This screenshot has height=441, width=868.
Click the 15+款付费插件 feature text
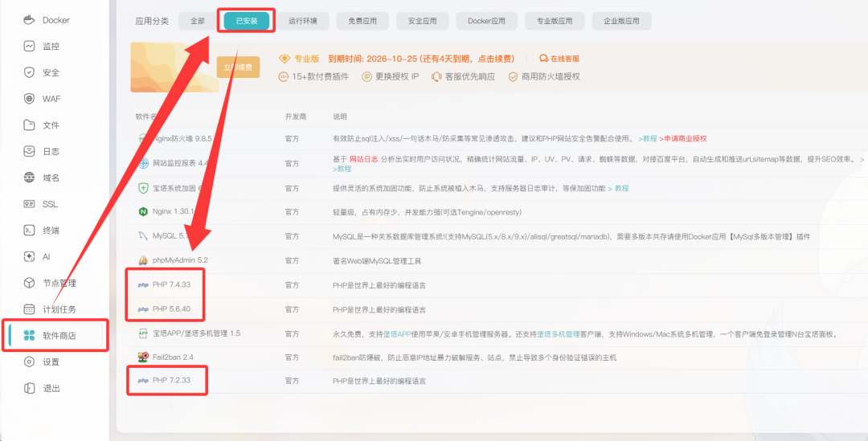pos(320,77)
